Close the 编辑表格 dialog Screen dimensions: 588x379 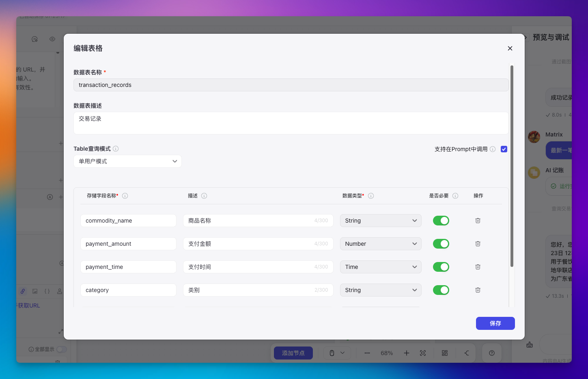coord(510,48)
